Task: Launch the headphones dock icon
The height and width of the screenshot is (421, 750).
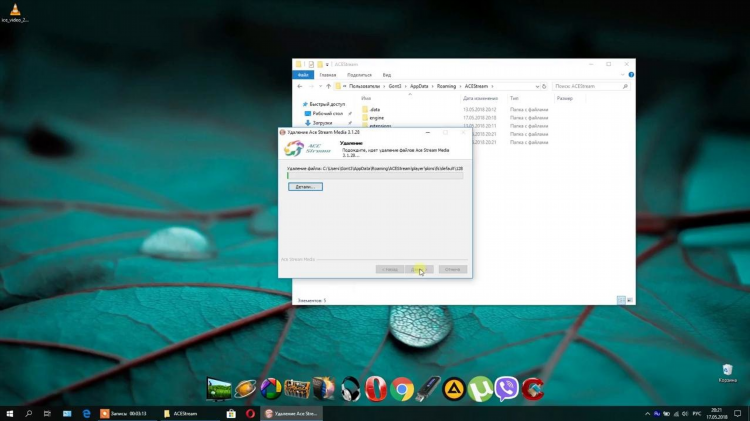Action: [x=350, y=388]
